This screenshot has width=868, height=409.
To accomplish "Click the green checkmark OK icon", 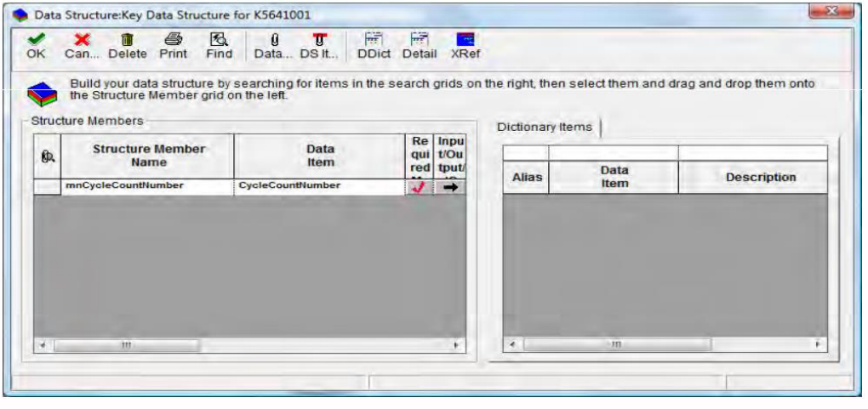I will tap(36, 39).
